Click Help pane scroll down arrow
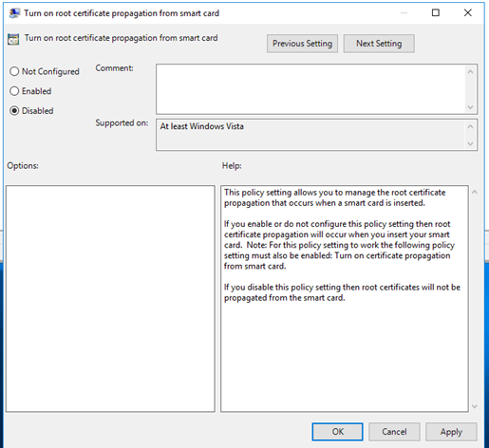The height and width of the screenshot is (448, 489). pos(475,406)
